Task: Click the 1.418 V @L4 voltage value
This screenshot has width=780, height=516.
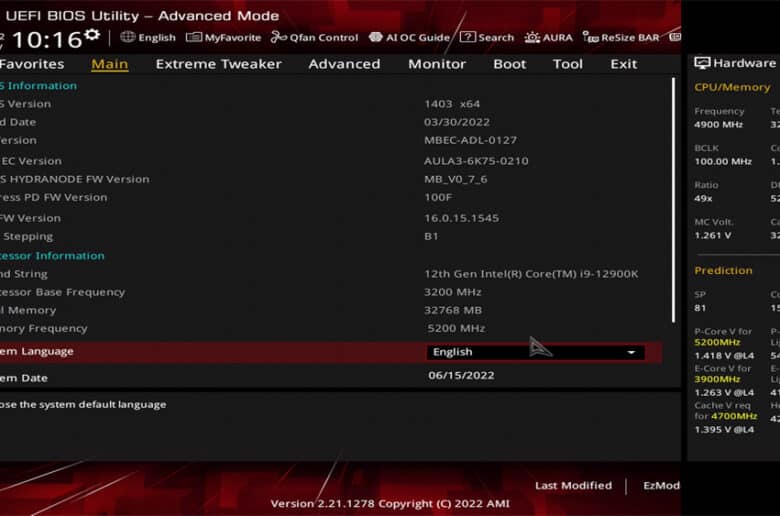Action: tap(724, 356)
